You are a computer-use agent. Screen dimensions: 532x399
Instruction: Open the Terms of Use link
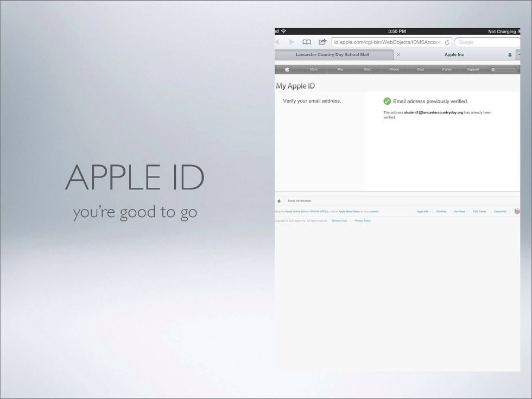(339, 221)
